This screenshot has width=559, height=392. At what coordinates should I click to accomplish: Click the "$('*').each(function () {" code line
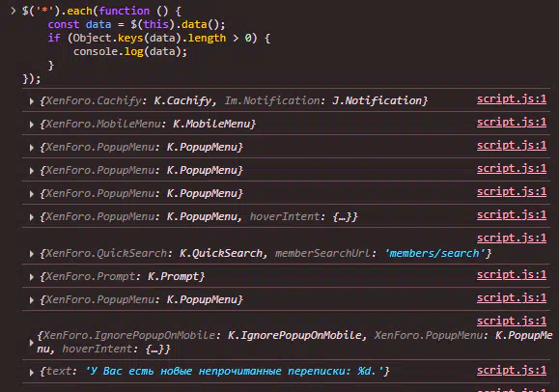pyautogui.click(x=101, y=11)
